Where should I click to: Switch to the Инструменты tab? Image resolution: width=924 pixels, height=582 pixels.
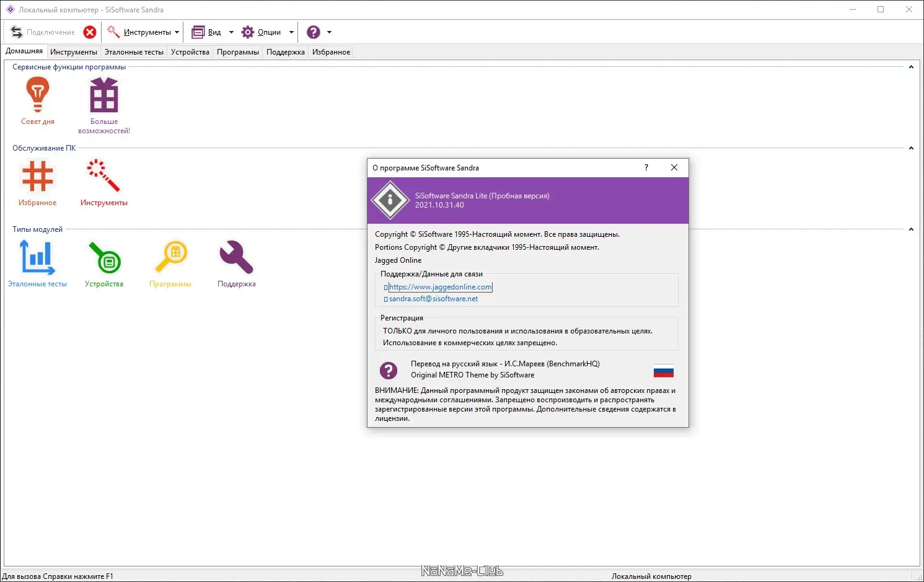click(74, 52)
